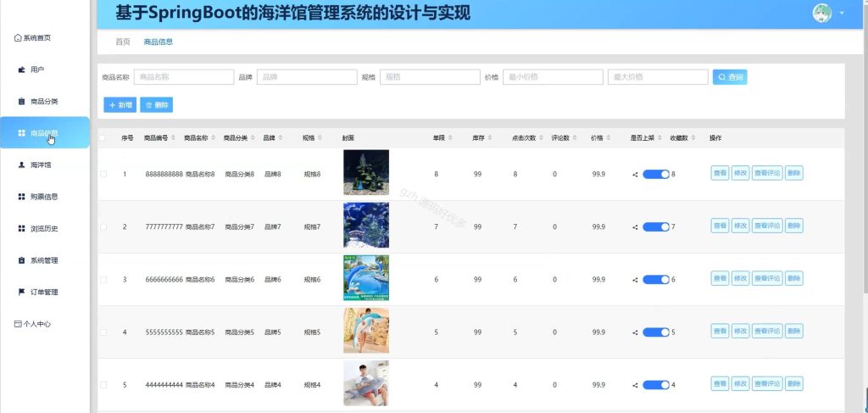Check the checkbox for row 2

103,227
